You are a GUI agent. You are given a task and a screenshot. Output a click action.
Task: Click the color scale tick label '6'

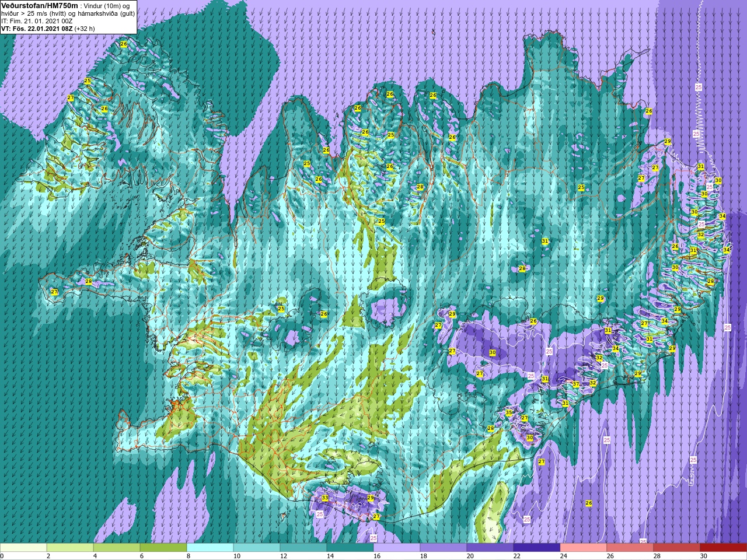tap(142, 556)
